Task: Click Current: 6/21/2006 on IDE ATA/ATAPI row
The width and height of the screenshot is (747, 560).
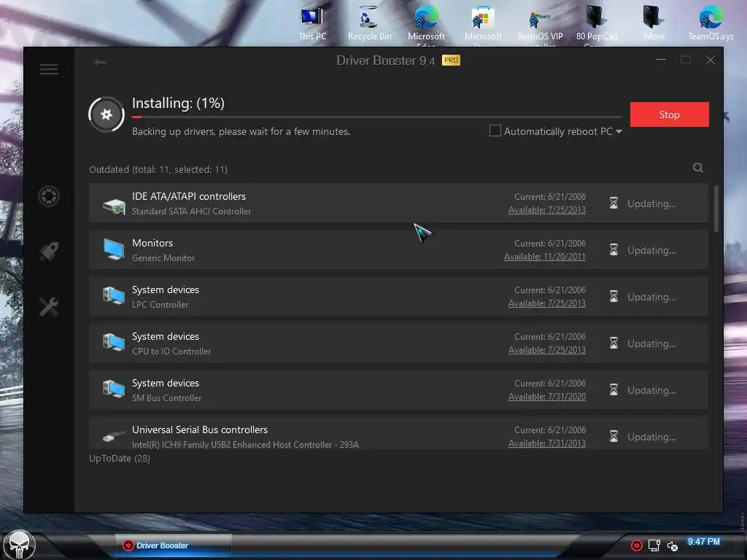Action: tap(550, 197)
